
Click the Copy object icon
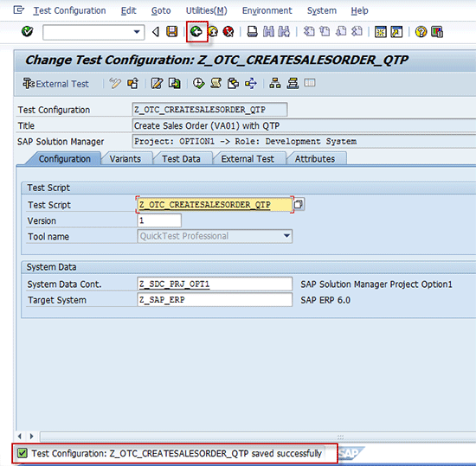click(175, 83)
